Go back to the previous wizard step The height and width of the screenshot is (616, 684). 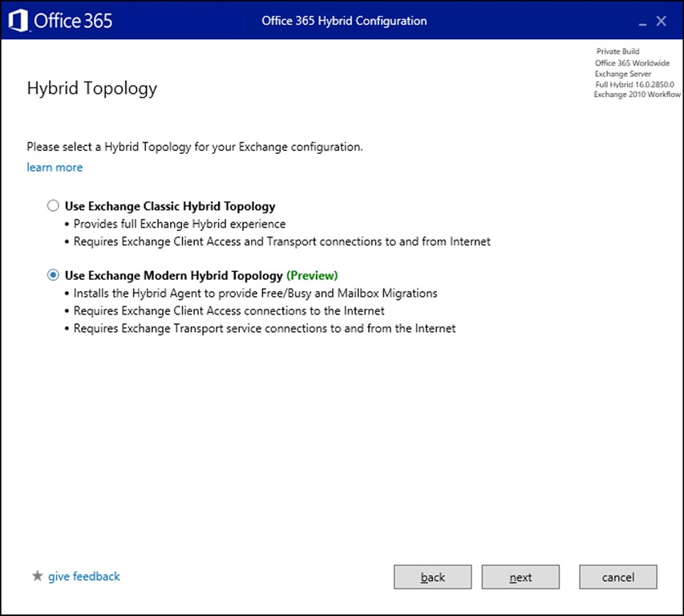(x=432, y=577)
